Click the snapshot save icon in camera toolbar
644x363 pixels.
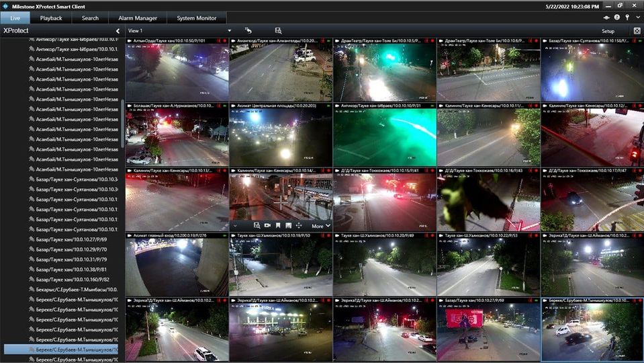[x=288, y=226]
